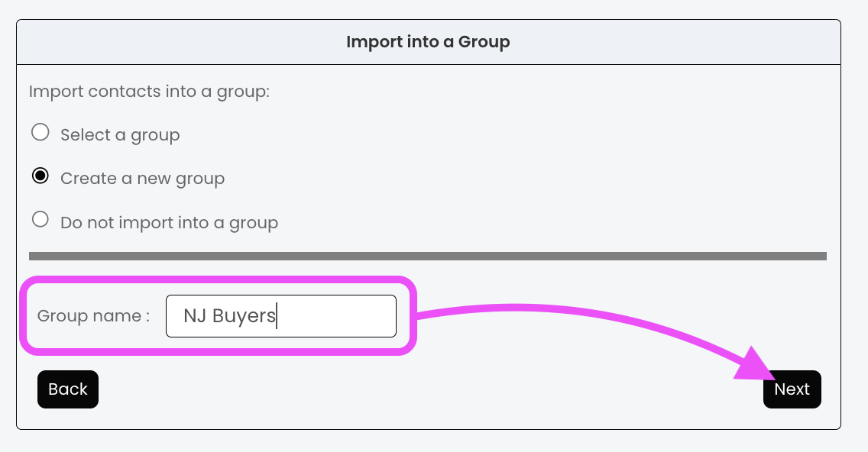
Task: Click the word "Buyers" in the name field
Action: tap(244, 316)
